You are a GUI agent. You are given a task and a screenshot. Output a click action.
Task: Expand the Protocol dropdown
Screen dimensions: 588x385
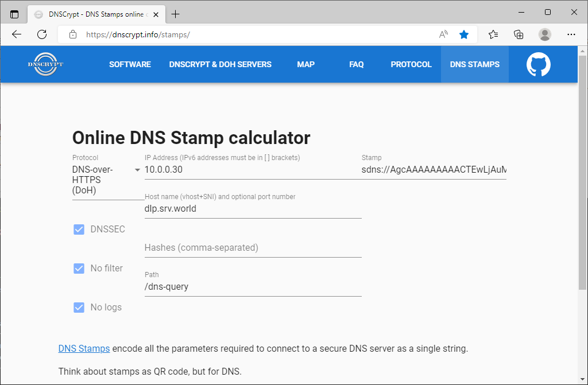tap(137, 170)
